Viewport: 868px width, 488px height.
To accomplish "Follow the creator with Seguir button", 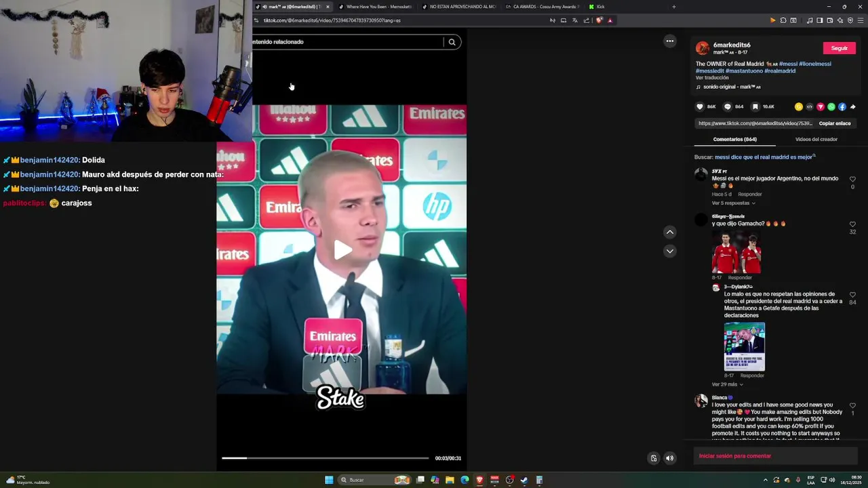I will 840,48.
